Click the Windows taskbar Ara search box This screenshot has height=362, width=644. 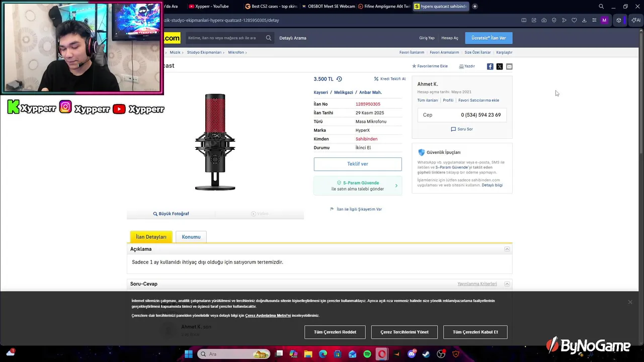234,354
